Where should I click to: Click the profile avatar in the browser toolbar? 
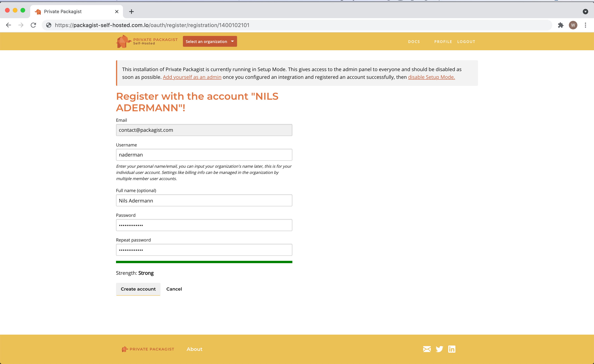coord(573,25)
